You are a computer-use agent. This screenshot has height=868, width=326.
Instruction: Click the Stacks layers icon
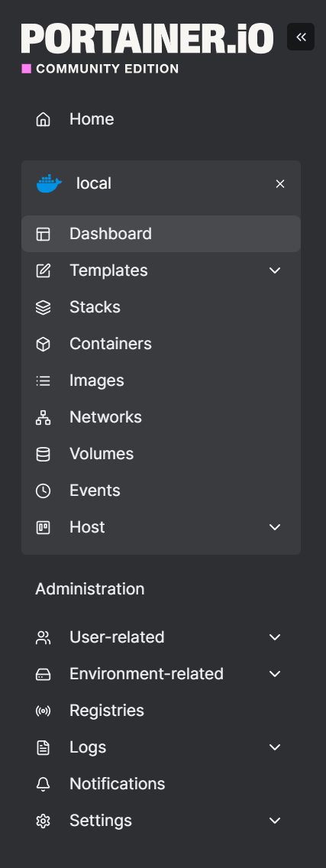click(x=44, y=307)
